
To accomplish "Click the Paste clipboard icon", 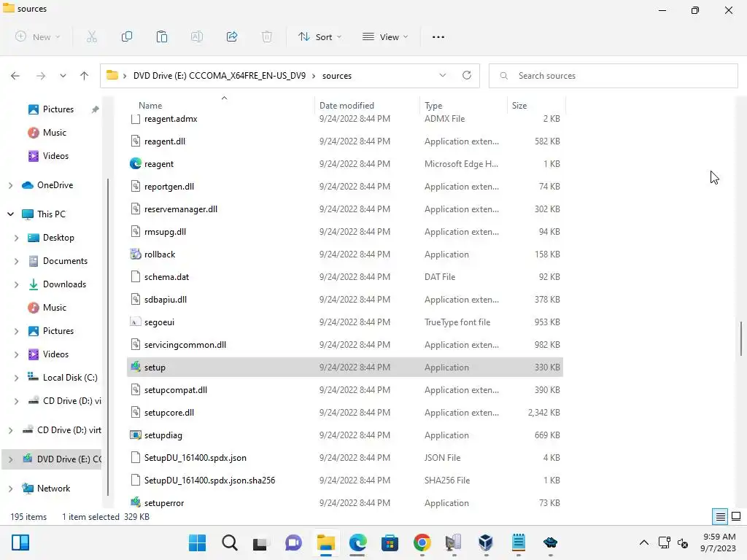I will (x=161, y=36).
